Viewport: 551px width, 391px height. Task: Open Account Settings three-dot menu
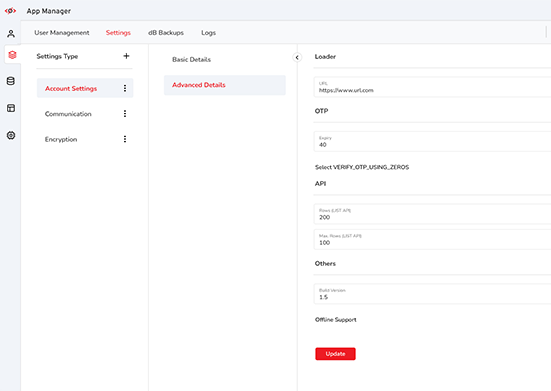tap(125, 88)
